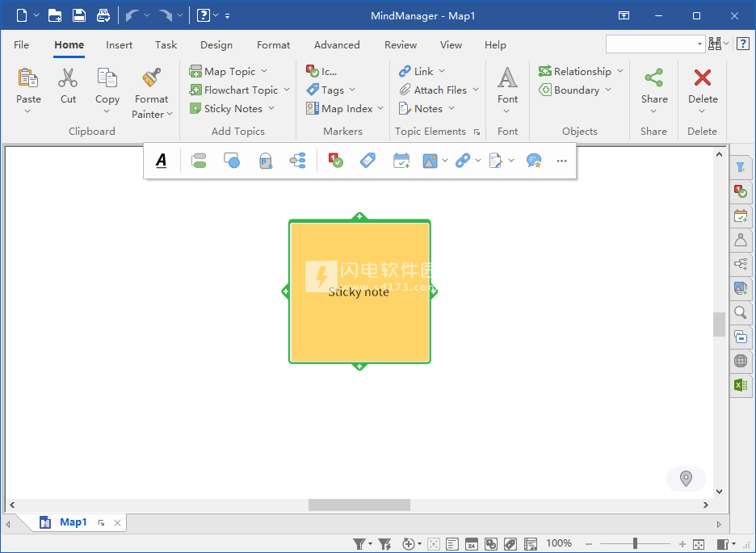Open the File menu

(x=21, y=44)
